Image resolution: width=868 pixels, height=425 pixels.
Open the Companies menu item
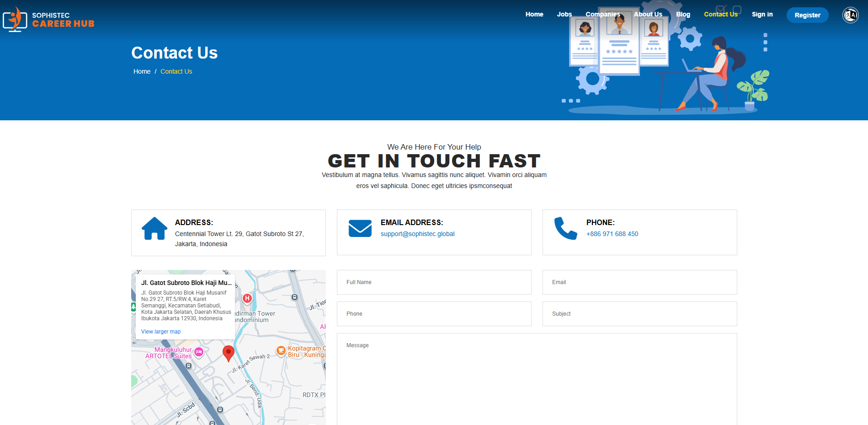point(603,14)
